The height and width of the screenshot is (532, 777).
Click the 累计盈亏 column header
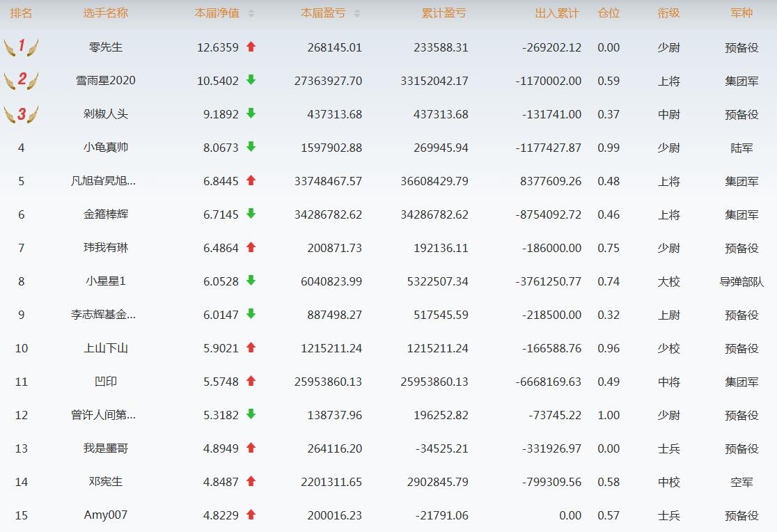444,13
